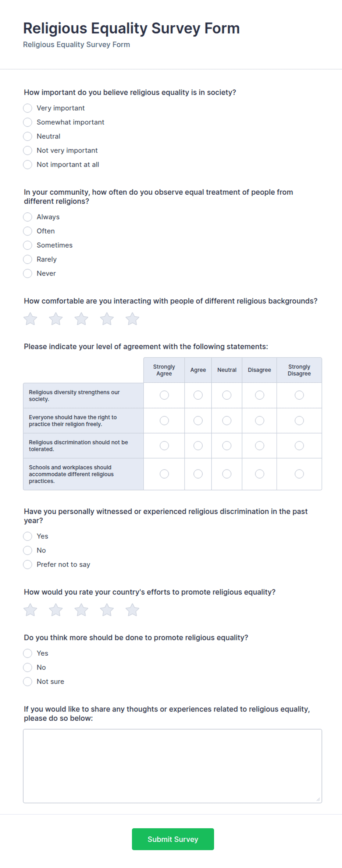Screen dimensions: 342x868
Task: Select the third star for comfort interacting
Action: pyautogui.click(x=81, y=319)
